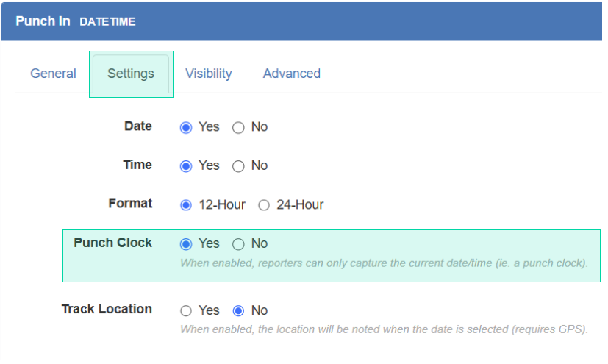The image size is (608, 364).
Task: Switch to the Settings tab
Action: tap(131, 74)
